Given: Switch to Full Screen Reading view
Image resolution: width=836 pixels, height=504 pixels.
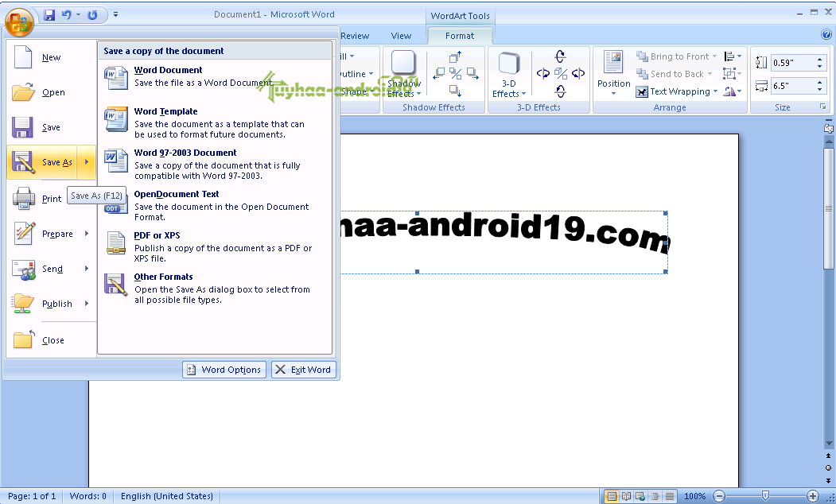Looking at the screenshot, I should tap(627, 496).
